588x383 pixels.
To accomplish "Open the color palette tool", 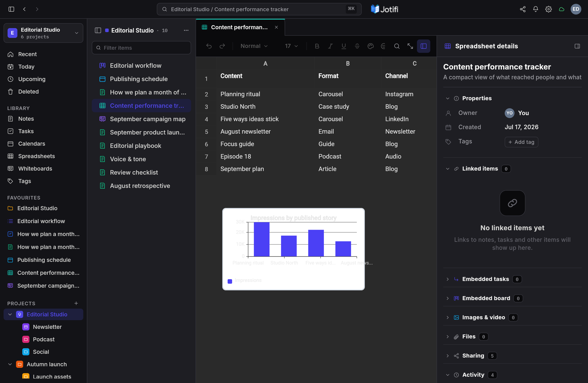I will [x=370, y=46].
